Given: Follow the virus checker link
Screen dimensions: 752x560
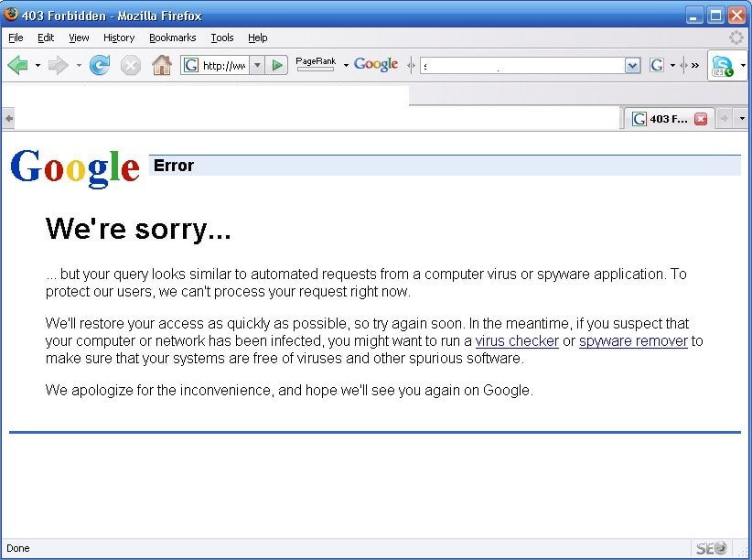Looking at the screenshot, I should [517, 340].
